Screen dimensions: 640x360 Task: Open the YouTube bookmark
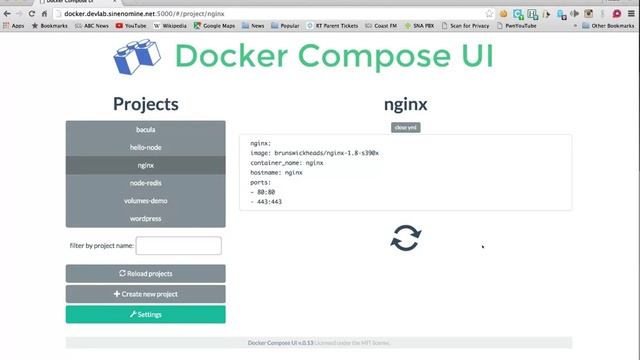[131, 26]
